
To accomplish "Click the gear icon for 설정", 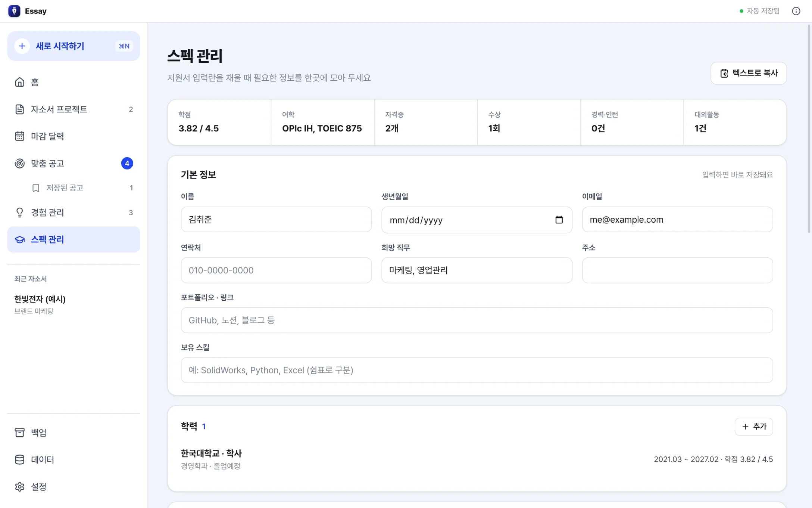I will pyautogui.click(x=19, y=486).
